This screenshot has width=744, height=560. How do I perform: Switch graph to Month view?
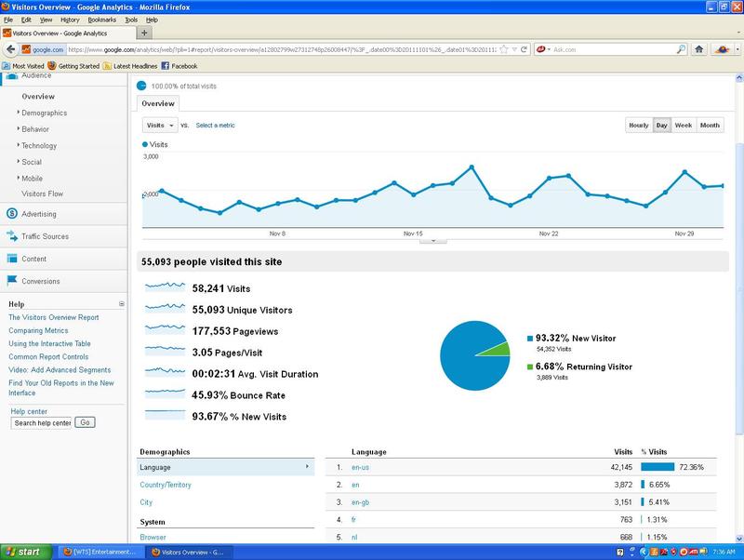click(x=710, y=126)
